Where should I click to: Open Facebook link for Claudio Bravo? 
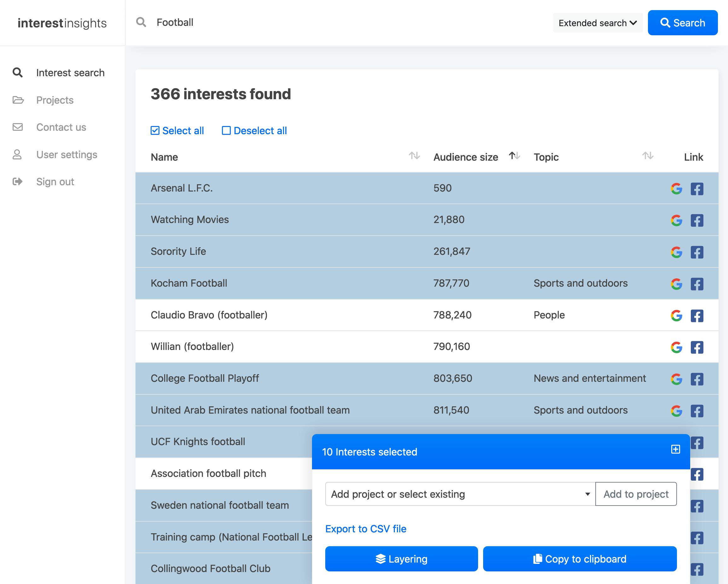(x=697, y=316)
